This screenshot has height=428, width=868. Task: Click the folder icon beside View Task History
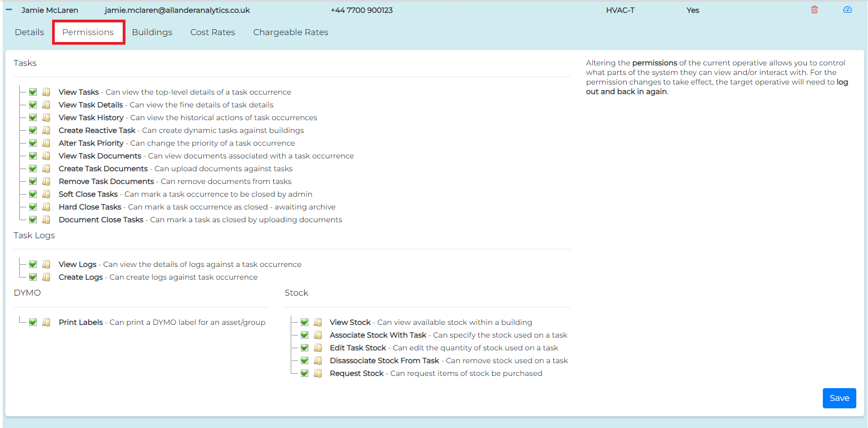[46, 118]
